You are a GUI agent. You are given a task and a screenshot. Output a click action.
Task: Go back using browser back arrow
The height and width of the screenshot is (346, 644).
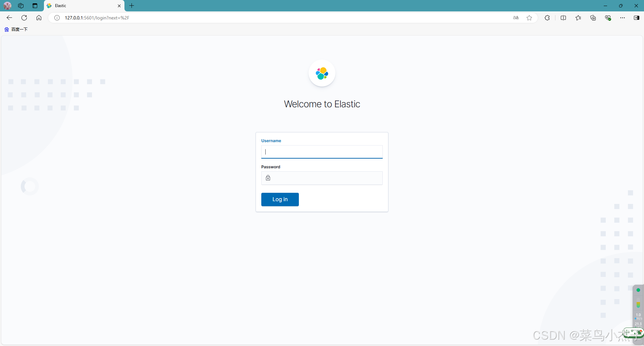pyautogui.click(x=9, y=18)
